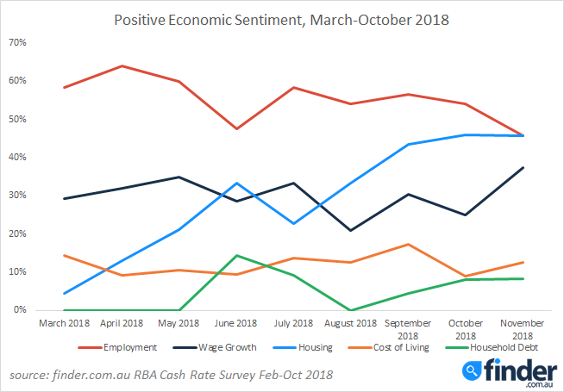Click the August 2018 axis label
Screen dimensions: 564x392
pyautogui.click(x=351, y=323)
